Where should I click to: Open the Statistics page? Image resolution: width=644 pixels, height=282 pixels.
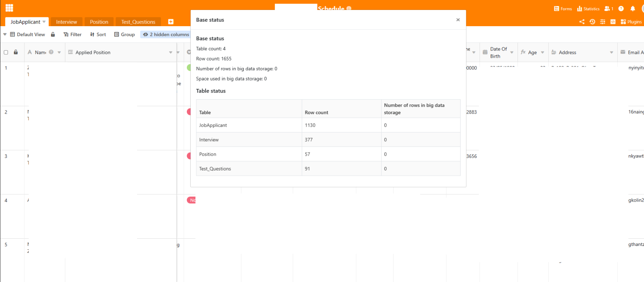click(x=588, y=9)
